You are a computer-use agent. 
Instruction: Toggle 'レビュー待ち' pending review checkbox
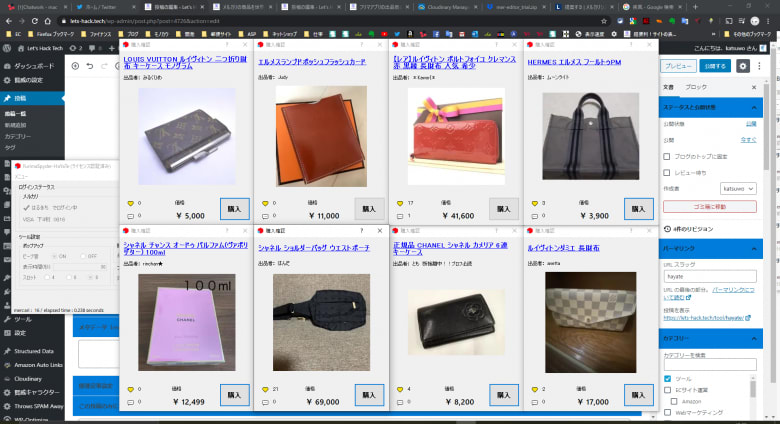[667, 173]
